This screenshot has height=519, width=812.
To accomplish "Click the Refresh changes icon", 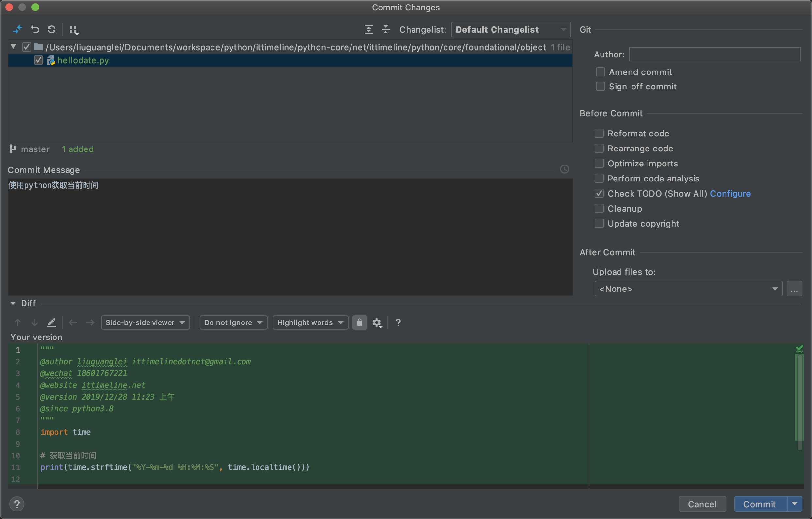I will (x=52, y=30).
